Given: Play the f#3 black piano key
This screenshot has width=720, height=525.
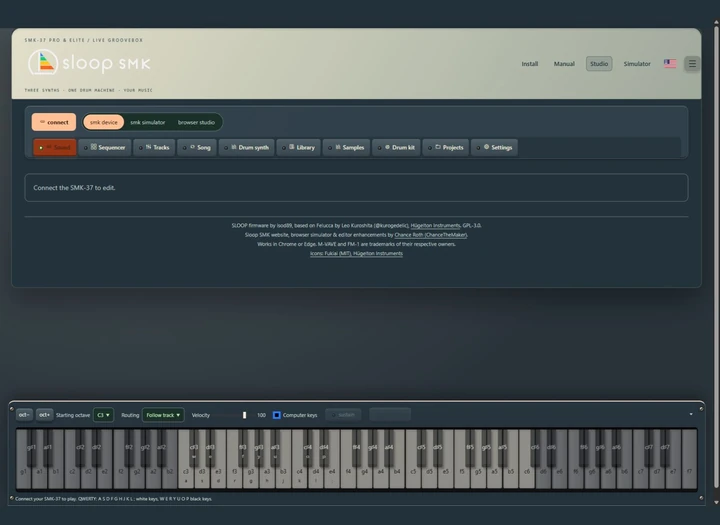Looking at the screenshot, I should click(x=243, y=446).
